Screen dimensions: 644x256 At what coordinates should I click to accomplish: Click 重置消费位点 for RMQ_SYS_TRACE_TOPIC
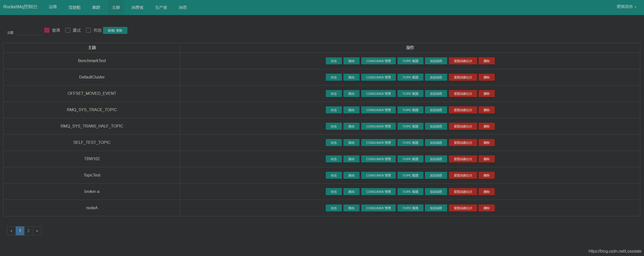[x=463, y=110]
